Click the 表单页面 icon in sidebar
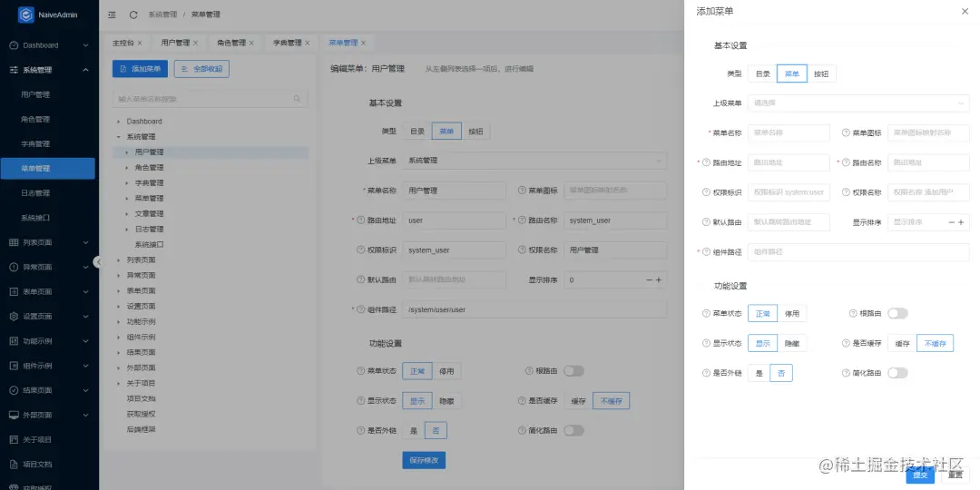This screenshot has width=980, height=490. [x=14, y=292]
